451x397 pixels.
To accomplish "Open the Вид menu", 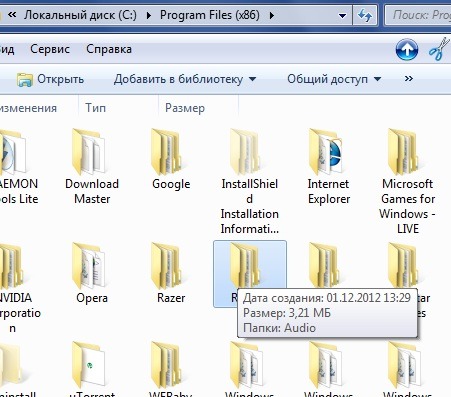I will pyautogui.click(x=7, y=49).
